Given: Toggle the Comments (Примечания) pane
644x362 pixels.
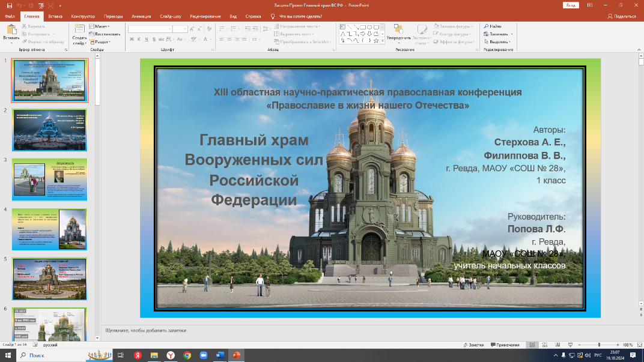Looking at the screenshot, I should 505,345.
